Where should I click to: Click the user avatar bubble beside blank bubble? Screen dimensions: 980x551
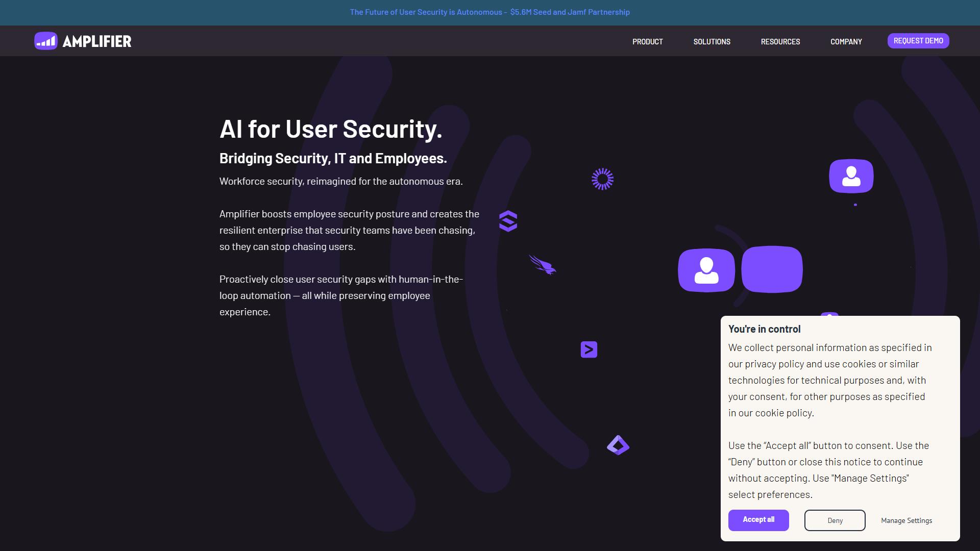point(706,270)
